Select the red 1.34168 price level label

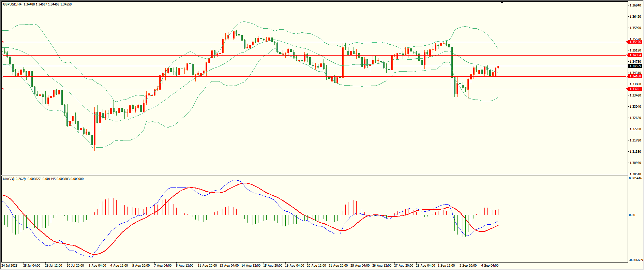point(635,76)
